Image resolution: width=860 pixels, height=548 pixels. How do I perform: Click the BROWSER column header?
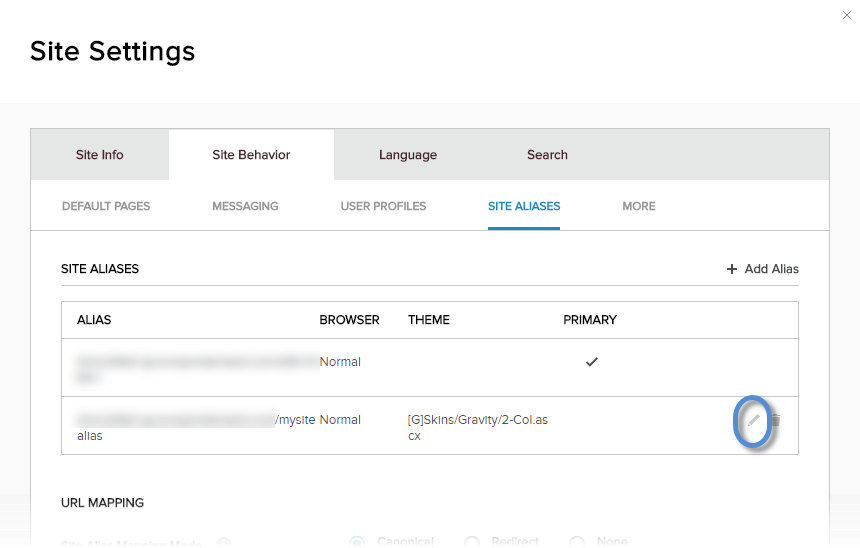[x=349, y=320]
